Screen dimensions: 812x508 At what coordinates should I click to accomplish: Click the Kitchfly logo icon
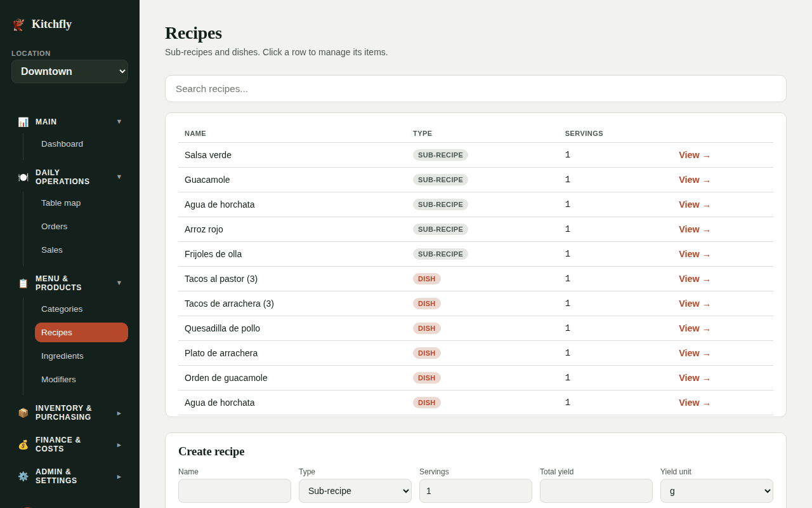[18, 25]
